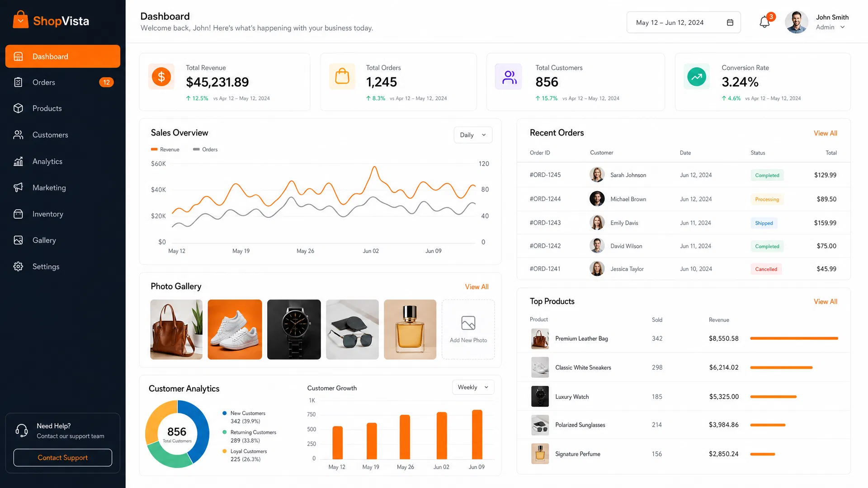Click View All in Recent Orders
Viewport: 868px width, 488px height.
click(x=826, y=133)
